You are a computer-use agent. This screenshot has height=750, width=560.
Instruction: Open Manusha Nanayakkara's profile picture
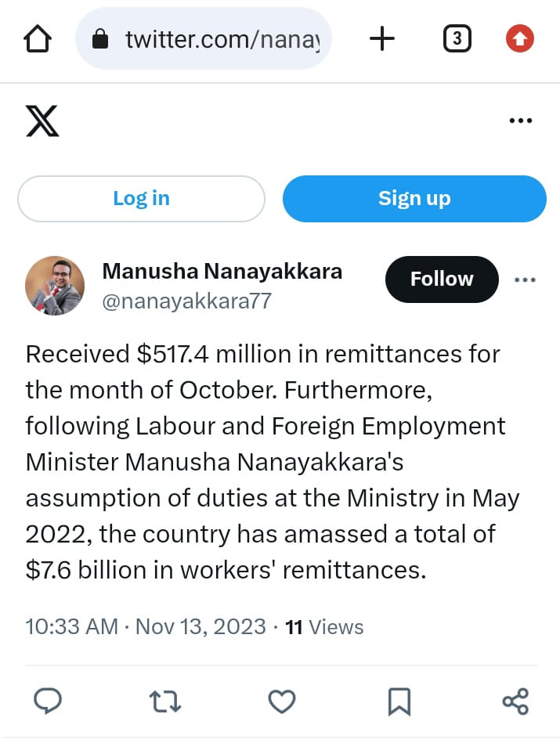[x=55, y=286]
